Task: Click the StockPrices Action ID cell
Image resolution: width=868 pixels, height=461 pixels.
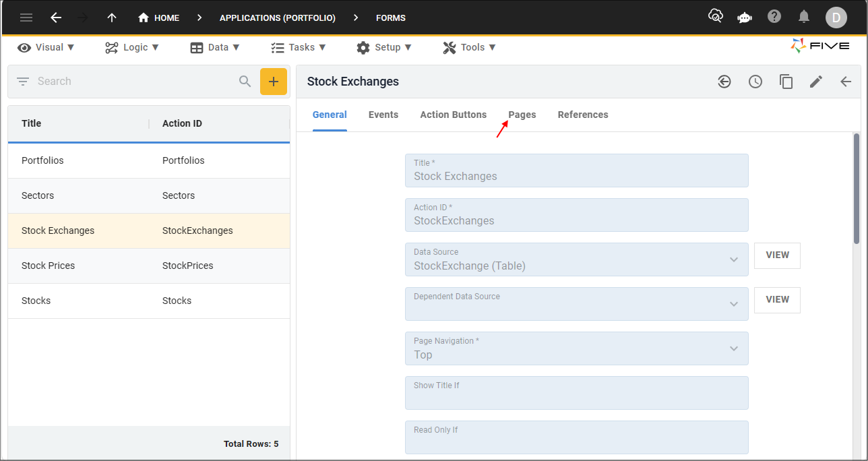Action: coord(188,266)
